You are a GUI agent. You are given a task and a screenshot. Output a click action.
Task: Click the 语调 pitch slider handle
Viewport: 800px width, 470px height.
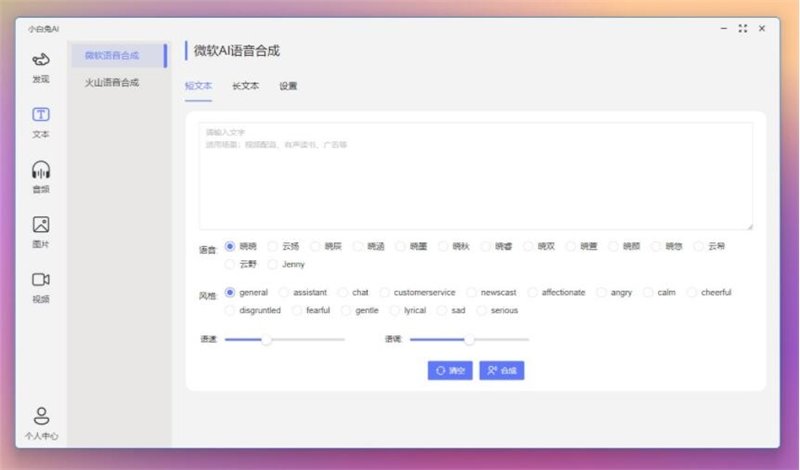469,339
